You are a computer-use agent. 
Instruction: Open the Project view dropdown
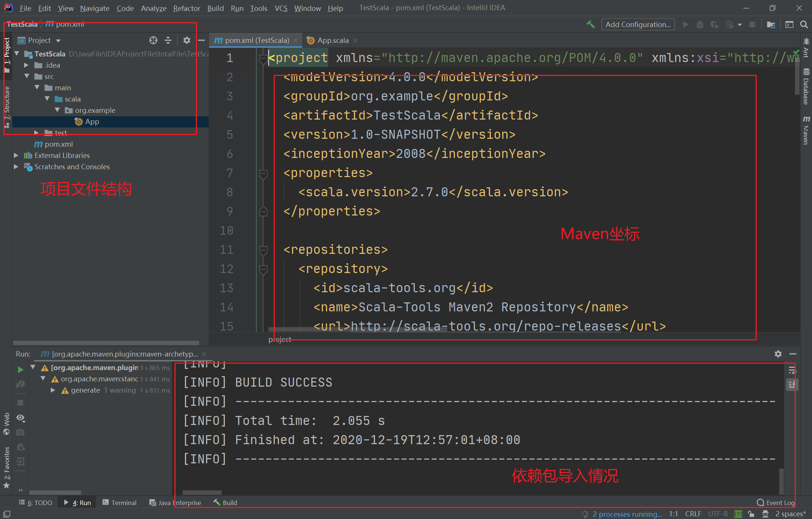click(58, 41)
